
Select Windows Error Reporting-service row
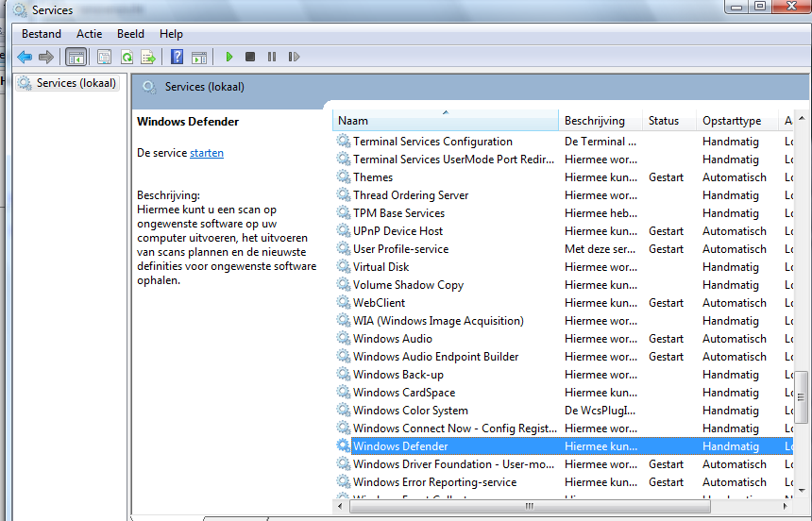(563, 482)
